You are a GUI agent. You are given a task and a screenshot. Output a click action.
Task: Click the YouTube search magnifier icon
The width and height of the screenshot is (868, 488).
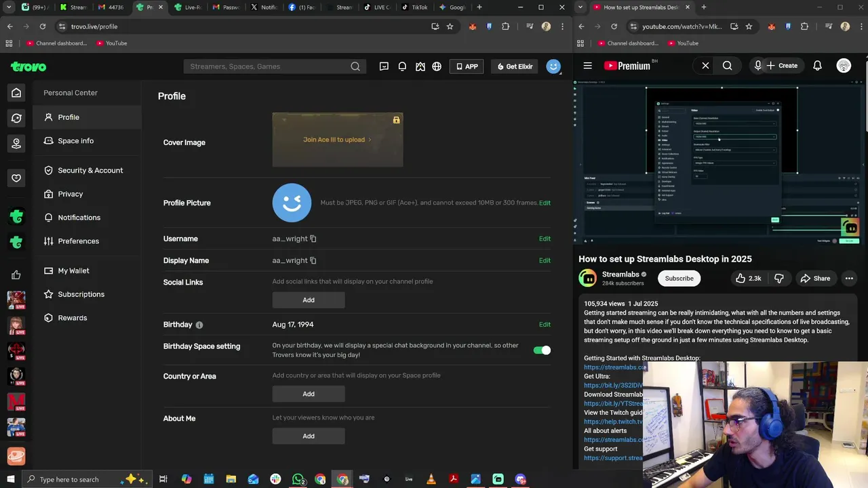(727, 66)
